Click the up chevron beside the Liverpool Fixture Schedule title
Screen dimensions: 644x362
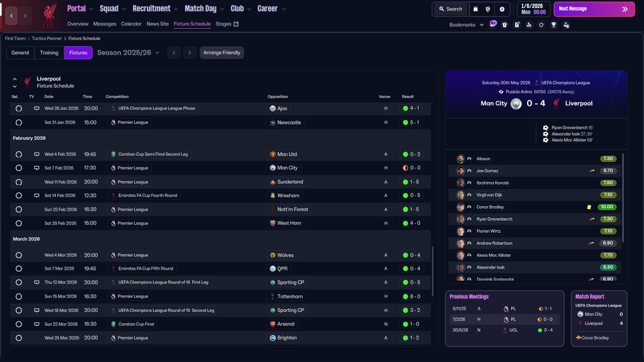[x=15, y=79]
